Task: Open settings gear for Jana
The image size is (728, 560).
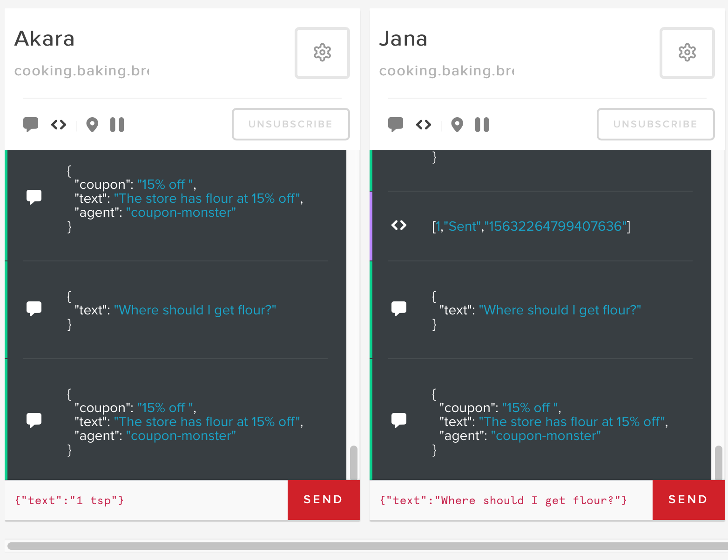Action: [687, 53]
